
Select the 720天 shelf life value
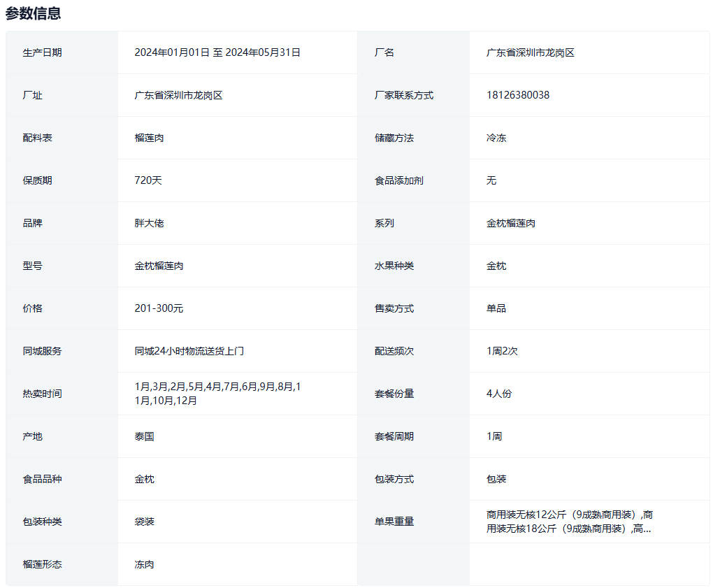(x=147, y=180)
